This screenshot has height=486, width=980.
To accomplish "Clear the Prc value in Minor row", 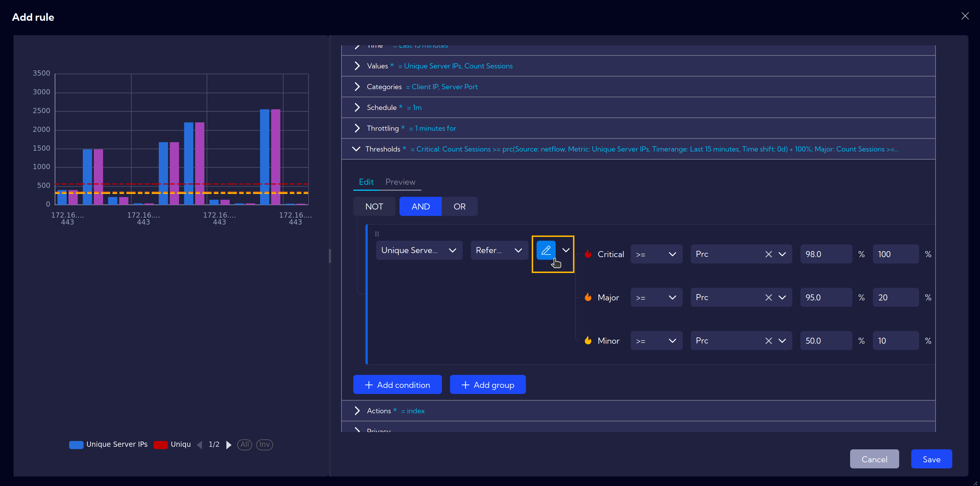I will (x=768, y=341).
